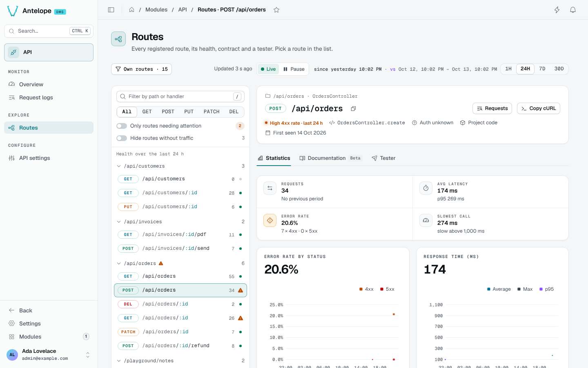Click the warning icon on POST /api/orders row
Viewport: 588px width, 368px height.
(x=241, y=290)
